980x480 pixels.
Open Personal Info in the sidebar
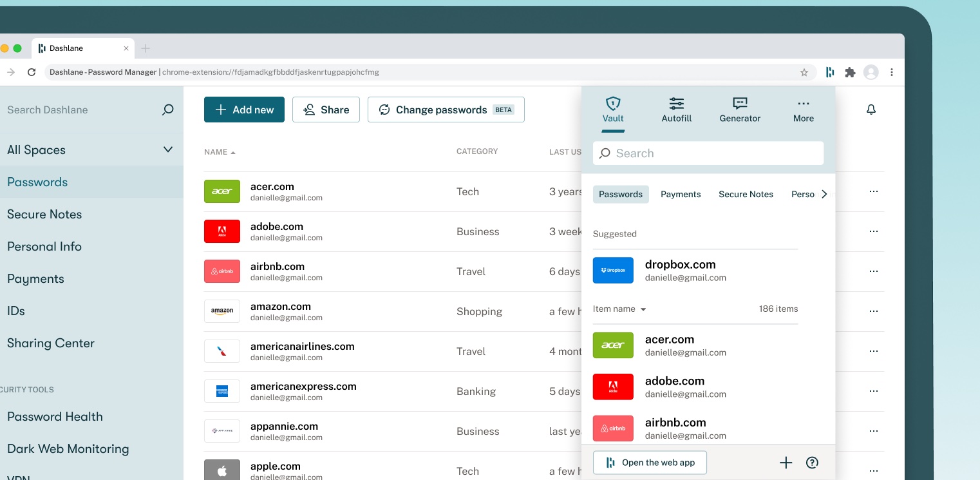(44, 246)
